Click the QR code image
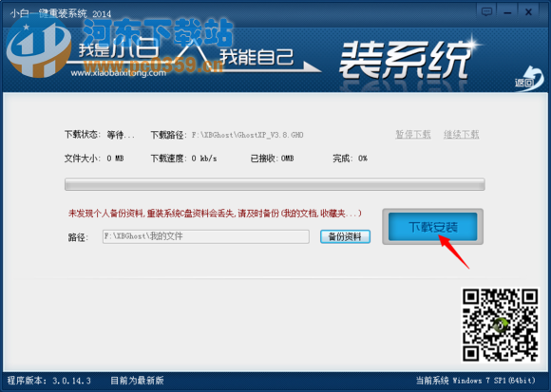Screen dimensions: 551x392 pos(500,326)
